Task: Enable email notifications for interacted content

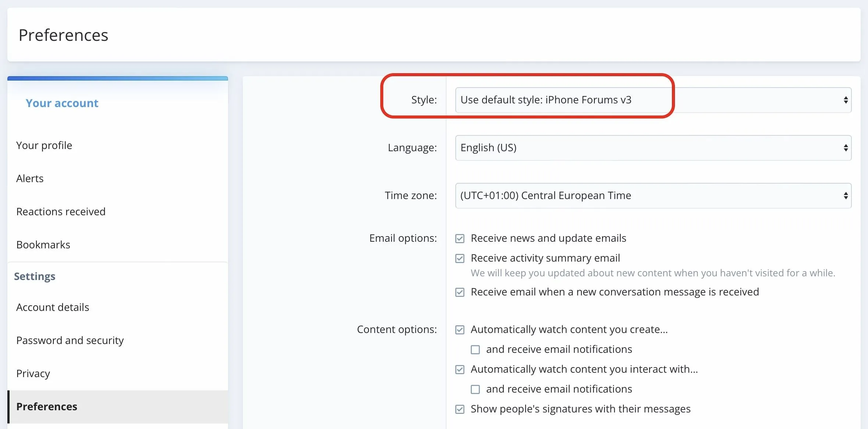Action: tap(475, 390)
